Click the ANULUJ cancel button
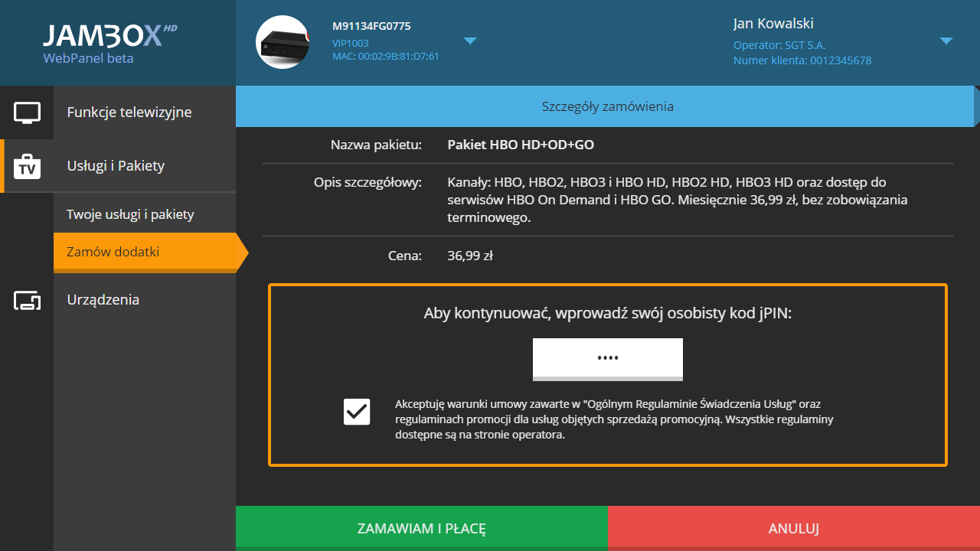Image resolution: width=980 pixels, height=551 pixels. point(794,528)
